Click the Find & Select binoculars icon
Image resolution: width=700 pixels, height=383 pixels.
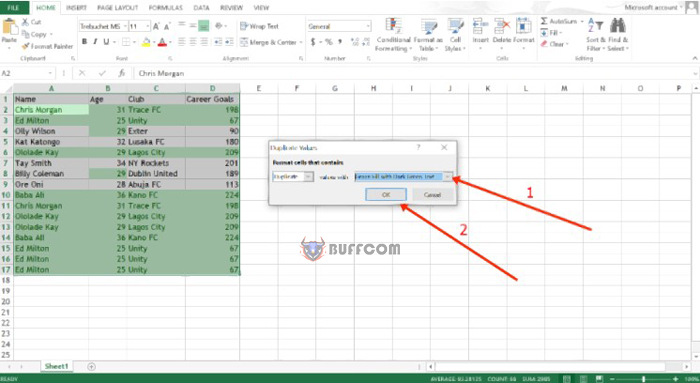618,26
